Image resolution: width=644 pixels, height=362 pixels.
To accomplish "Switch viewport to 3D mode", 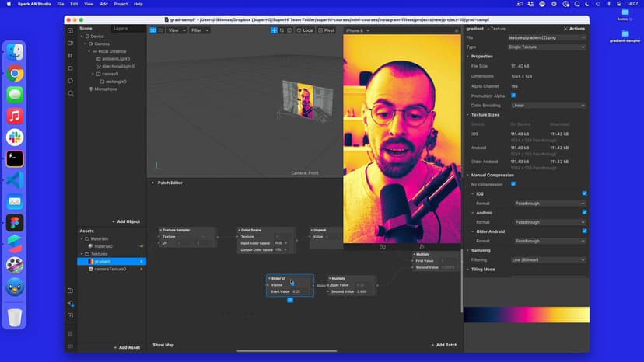I will click(x=152, y=30).
